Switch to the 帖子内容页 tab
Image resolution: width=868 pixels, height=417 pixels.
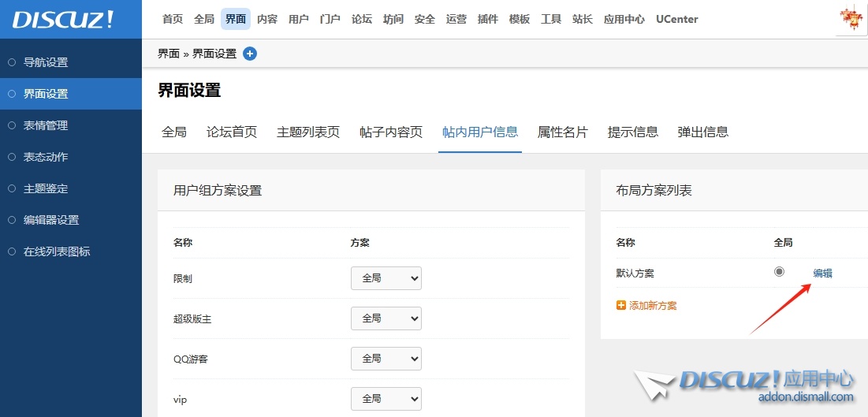391,132
